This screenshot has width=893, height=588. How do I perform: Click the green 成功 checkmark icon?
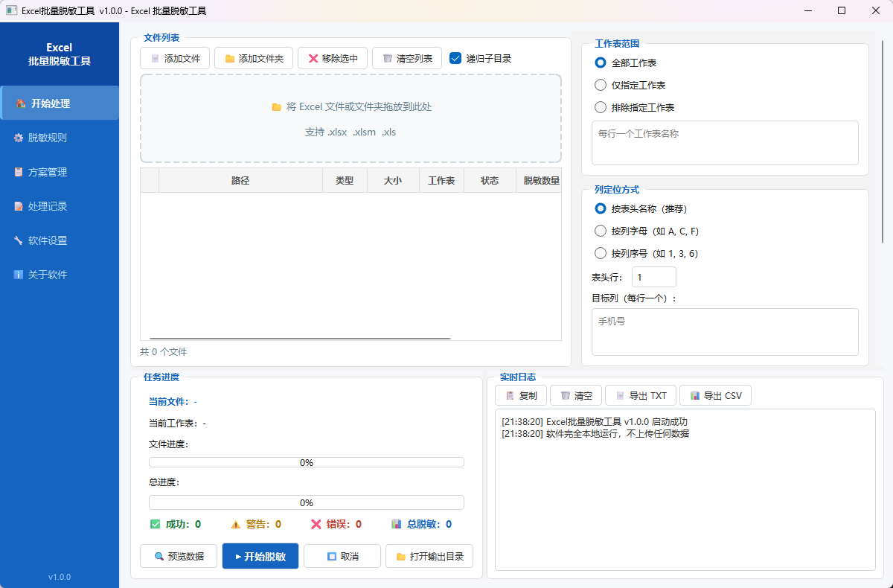coord(155,524)
